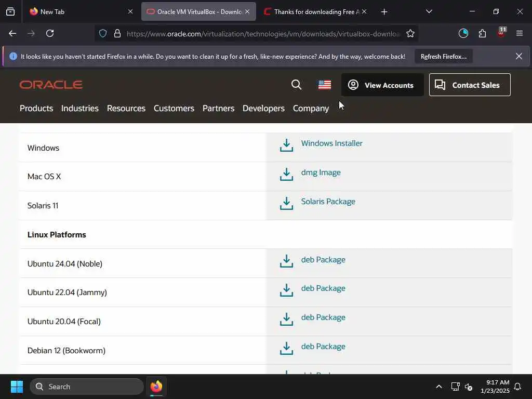
Task: Click the Linux Platforms heading text
Action: (57, 234)
